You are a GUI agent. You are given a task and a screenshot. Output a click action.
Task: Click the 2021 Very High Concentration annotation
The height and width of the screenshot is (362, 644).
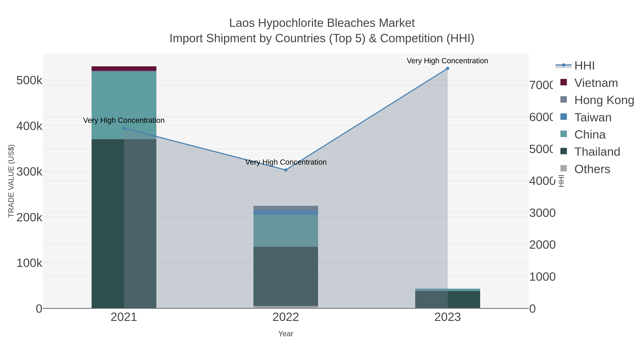[124, 120]
